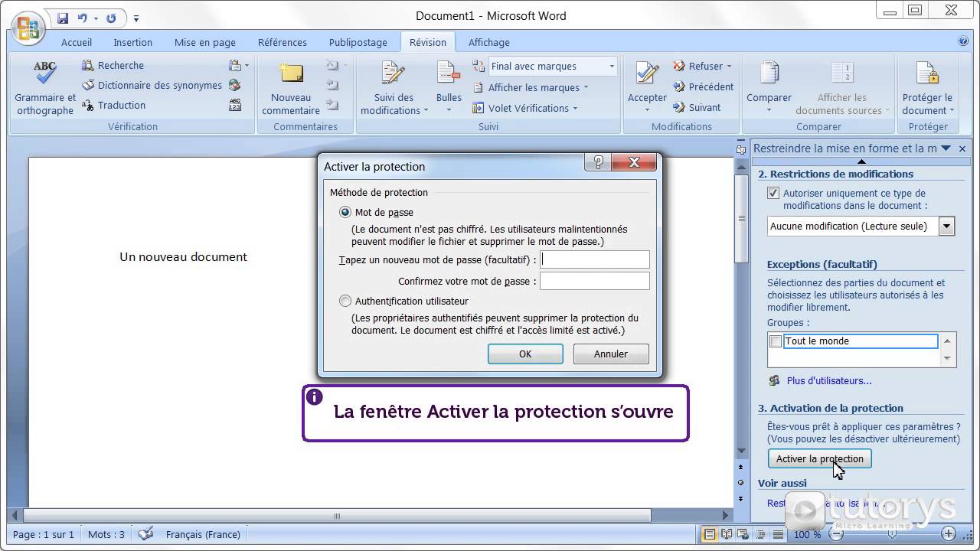The height and width of the screenshot is (551, 980).
Task: Open the Publipostage tab
Action: point(358,42)
